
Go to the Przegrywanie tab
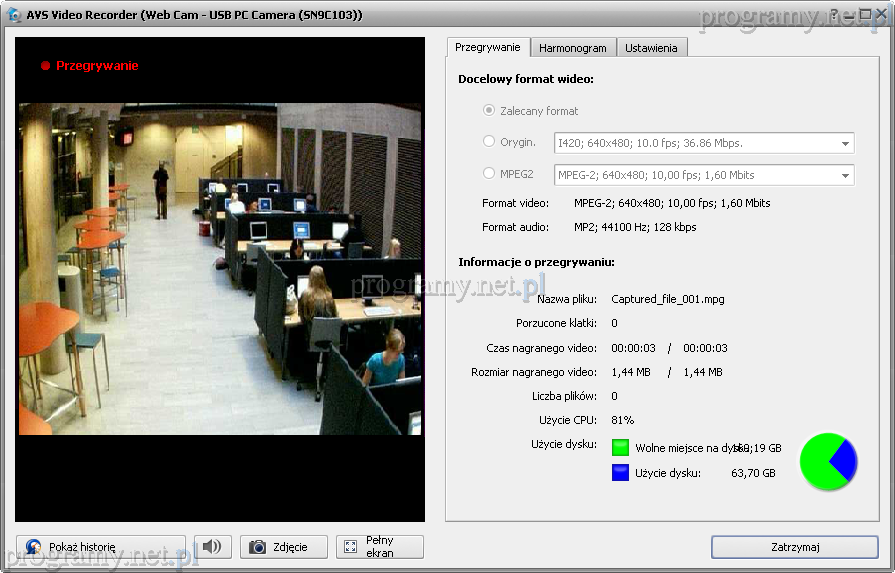[x=487, y=47]
